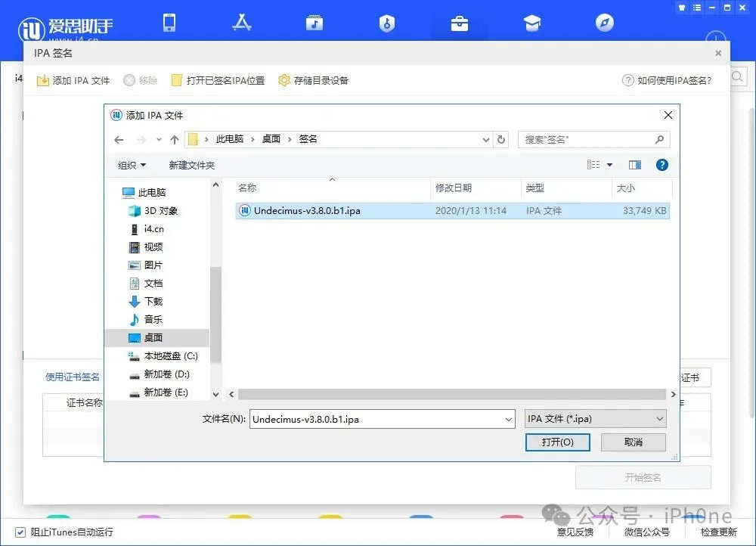Select 3D 对象 in navigation tree
The image size is (756, 546).
153,211
